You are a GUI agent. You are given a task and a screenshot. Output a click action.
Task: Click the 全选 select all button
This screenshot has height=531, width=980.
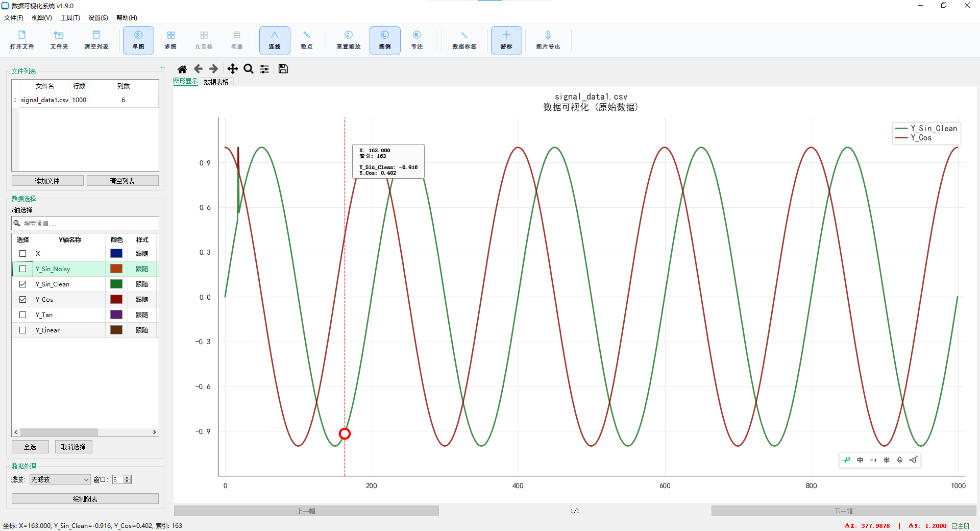[x=30, y=447]
